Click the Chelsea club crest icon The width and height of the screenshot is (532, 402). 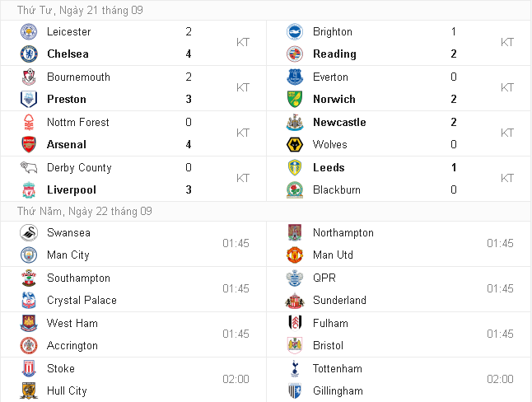coord(30,54)
